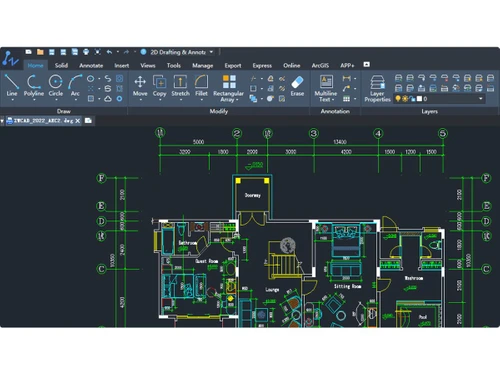This screenshot has height=375, width=500.
Task: Expand the Line tool options arrow
Action: point(12,100)
